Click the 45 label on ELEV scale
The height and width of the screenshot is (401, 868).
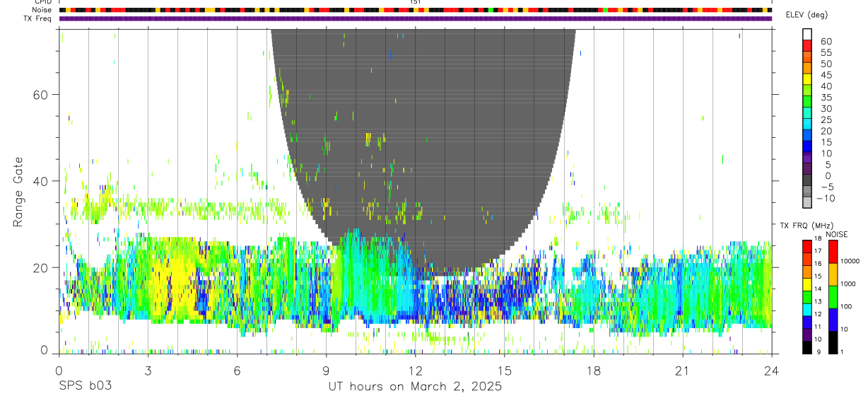click(x=826, y=75)
